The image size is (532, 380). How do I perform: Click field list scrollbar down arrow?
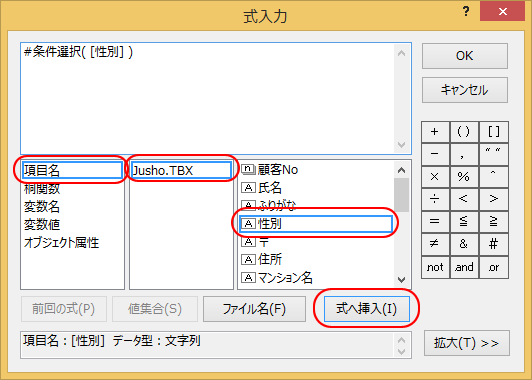(x=402, y=280)
